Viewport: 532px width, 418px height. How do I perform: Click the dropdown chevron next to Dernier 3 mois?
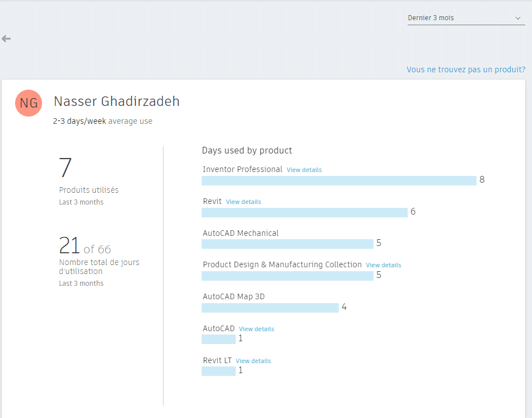(x=518, y=18)
